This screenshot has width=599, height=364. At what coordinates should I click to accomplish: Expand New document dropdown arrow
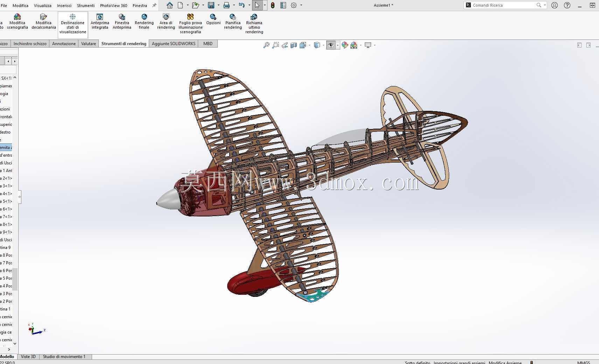coord(188,5)
